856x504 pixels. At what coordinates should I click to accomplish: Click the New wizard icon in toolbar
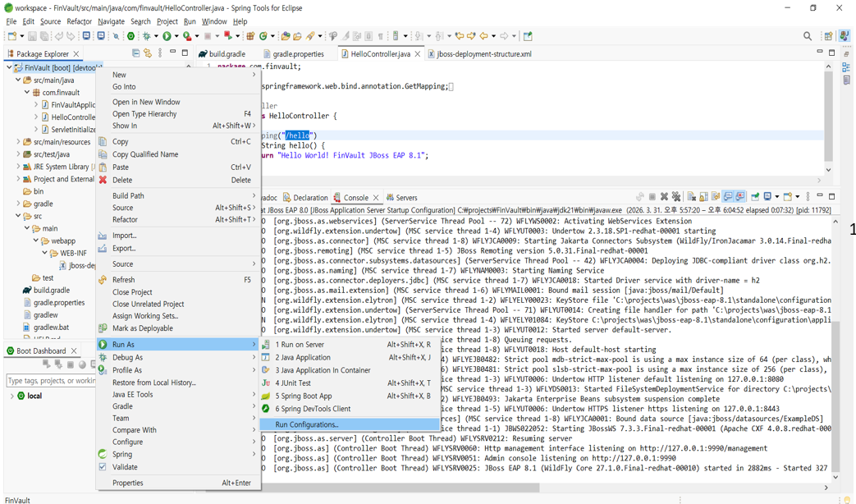[x=12, y=36]
